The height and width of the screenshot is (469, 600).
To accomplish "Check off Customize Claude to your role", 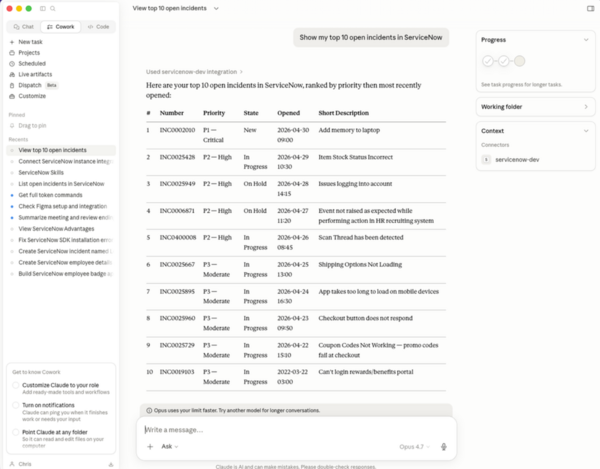I will (16, 385).
